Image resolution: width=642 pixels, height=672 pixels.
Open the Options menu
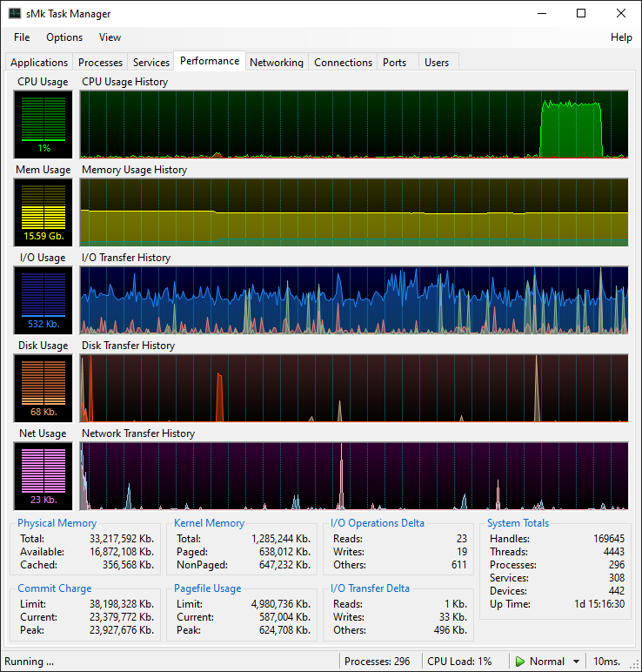(x=64, y=37)
